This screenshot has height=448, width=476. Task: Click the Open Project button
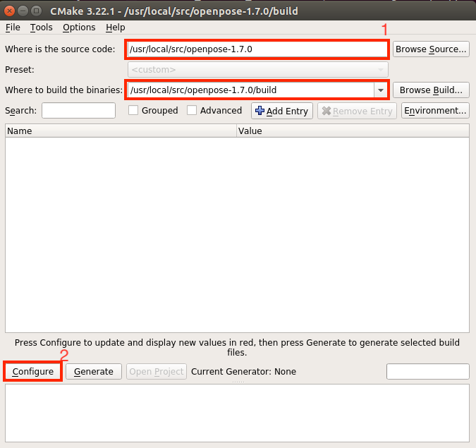point(157,372)
